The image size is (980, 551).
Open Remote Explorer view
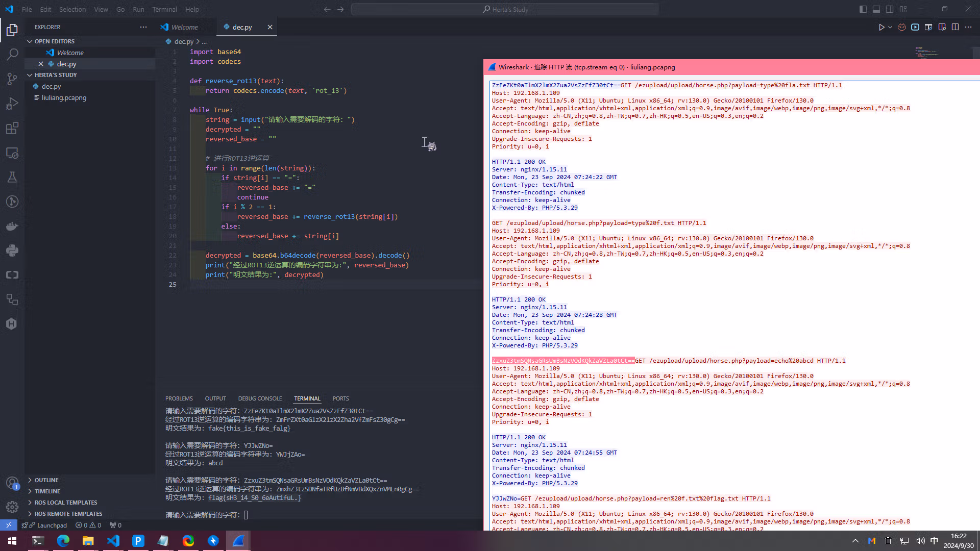tap(12, 153)
